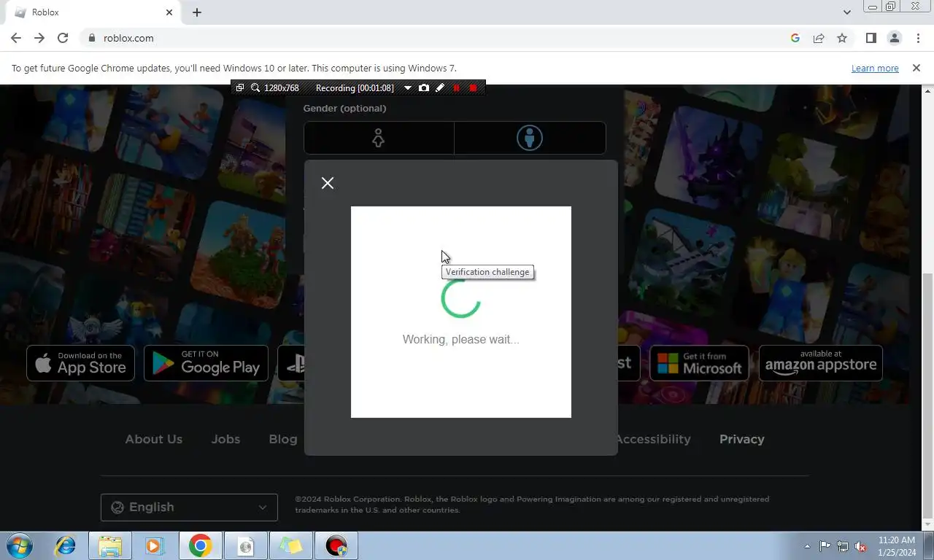Go forward in browser history
934x560 pixels.
pos(39,38)
